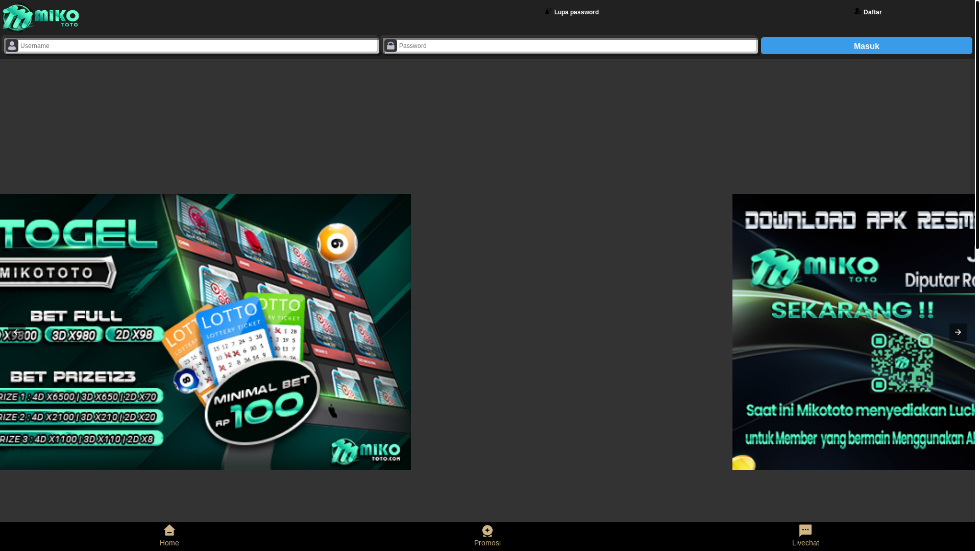Screen dimensions: 980x551
Task: Open the Download APK Resmi banner
Action: pyautogui.click(x=853, y=332)
